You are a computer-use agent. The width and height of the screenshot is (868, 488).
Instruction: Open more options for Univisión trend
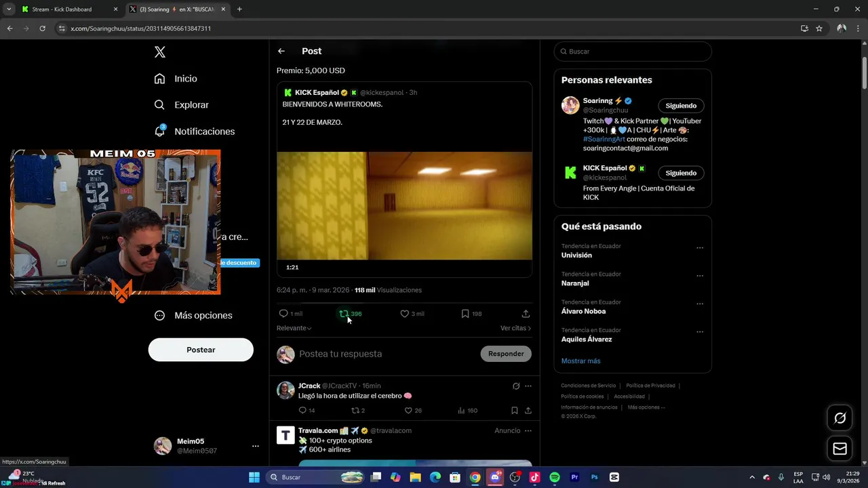700,248
